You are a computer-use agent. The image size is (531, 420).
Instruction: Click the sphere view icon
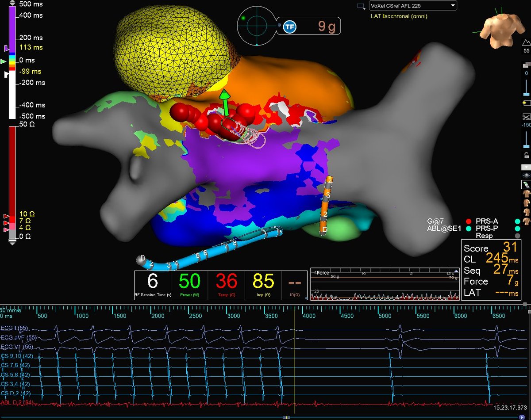526,176
